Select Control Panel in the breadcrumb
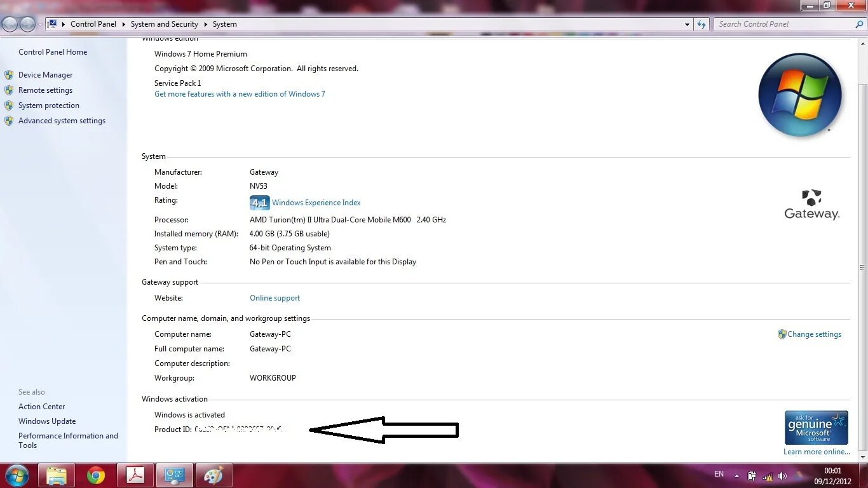The width and height of the screenshot is (868, 488). [x=93, y=24]
